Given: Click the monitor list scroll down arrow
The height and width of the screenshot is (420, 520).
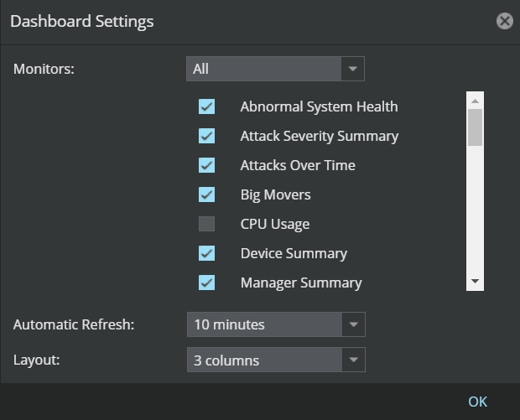Looking at the screenshot, I should pyautogui.click(x=475, y=282).
